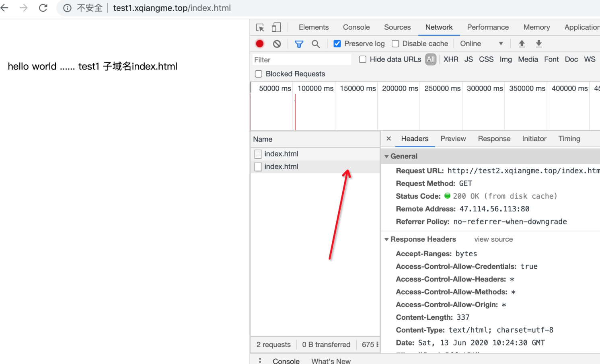Image resolution: width=600 pixels, height=364 pixels.
Task: Go forward using browser forward arrow
Action: [24, 8]
